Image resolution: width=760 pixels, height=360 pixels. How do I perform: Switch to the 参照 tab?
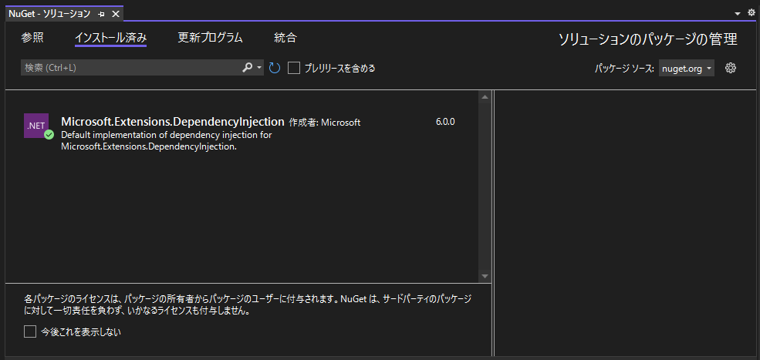pos(32,38)
